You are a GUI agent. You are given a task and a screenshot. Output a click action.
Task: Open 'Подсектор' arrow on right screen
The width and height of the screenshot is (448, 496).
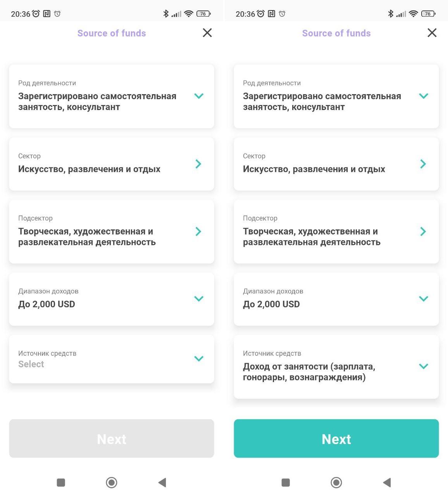coord(423,232)
